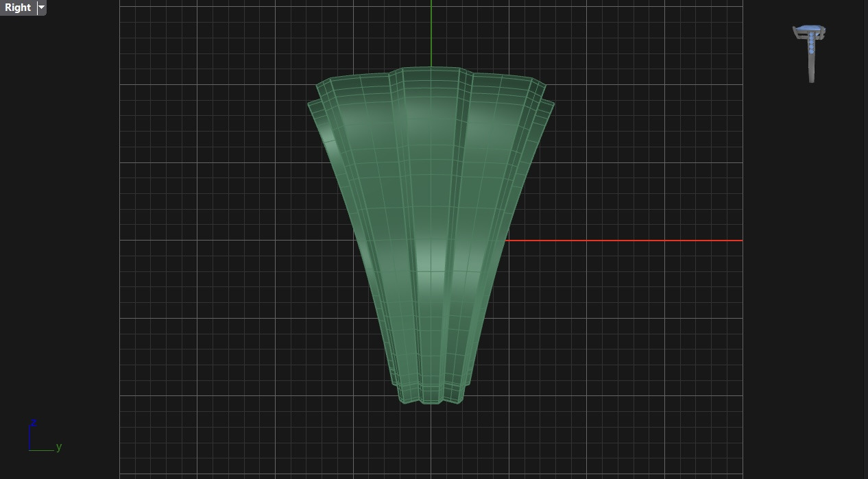Open the Right viewport dropdown arrow menu
Viewport: 868px width, 479px height.
41,8
